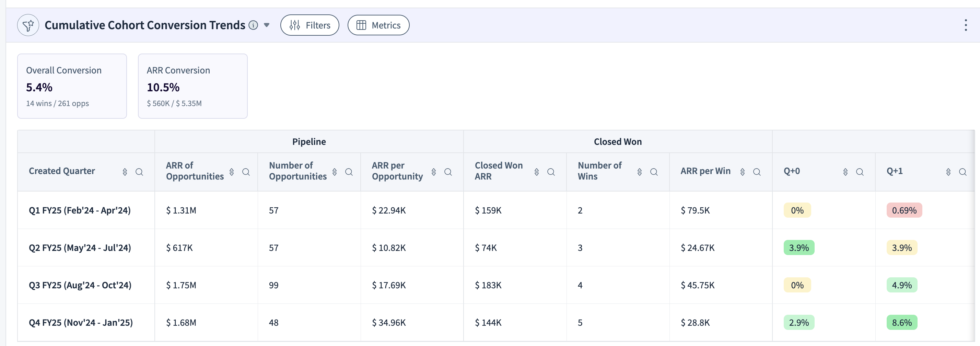Click the green 3.9% Q+0 badge
The image size is (980, 346).
coord(799,248)
